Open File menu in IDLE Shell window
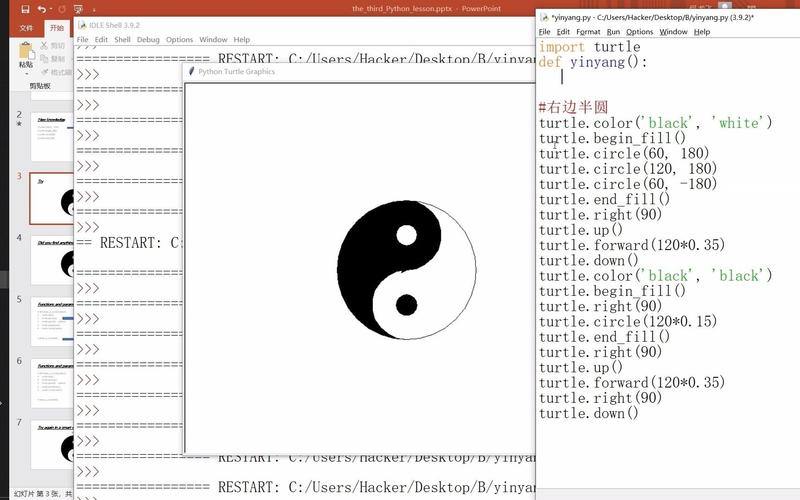The width and height of the screenshot is (800, 500). tap(82, 39)
